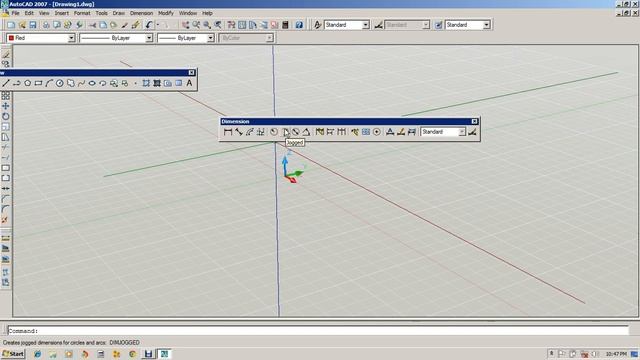Click the Windows Start button
The image size is (640, 360).
click(x=13, y=354)
